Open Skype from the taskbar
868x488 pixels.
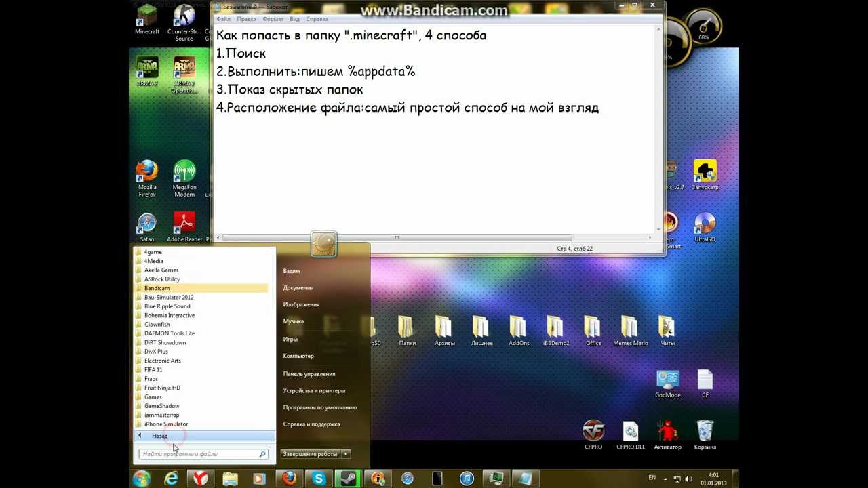click(319, 479)
